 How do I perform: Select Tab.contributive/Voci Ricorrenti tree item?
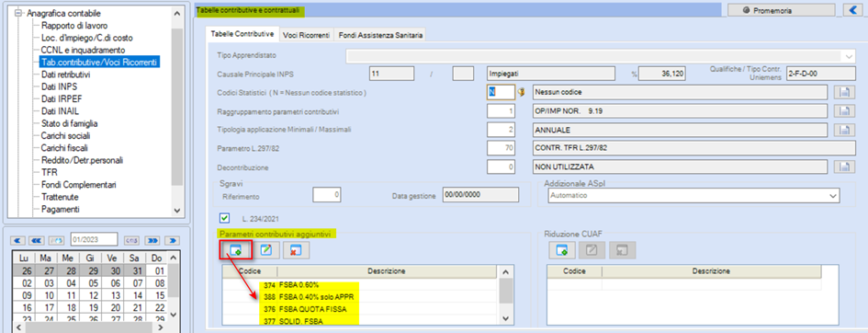(x=99, y=62)
